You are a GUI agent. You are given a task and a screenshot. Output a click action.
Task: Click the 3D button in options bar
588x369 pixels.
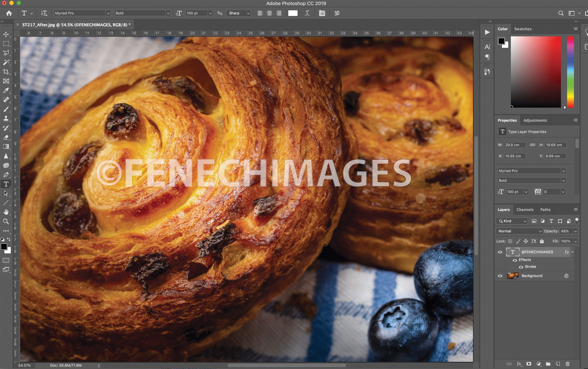pyautogui.click(x=337, y=13)
